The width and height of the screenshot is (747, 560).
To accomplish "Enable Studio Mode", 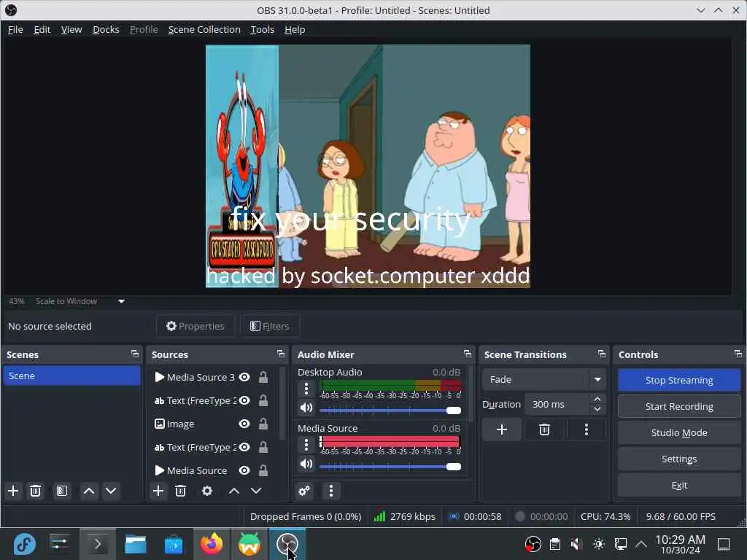I will [x=679, y=432].
